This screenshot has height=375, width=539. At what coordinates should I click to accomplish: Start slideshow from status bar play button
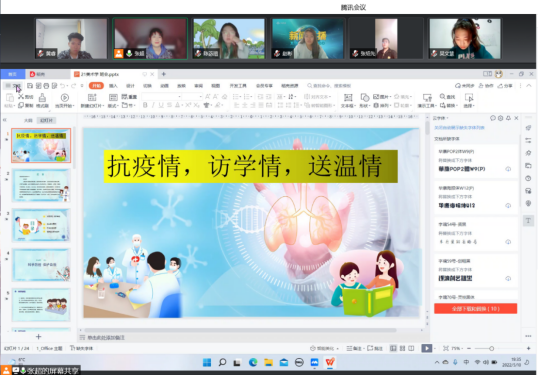(427, 348)
